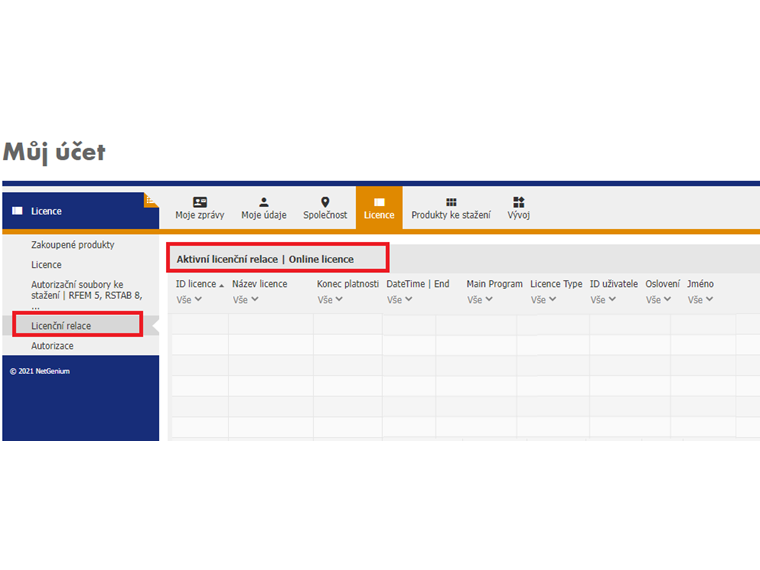Click the sidebar Licence header icon

[x=17, y=211]
